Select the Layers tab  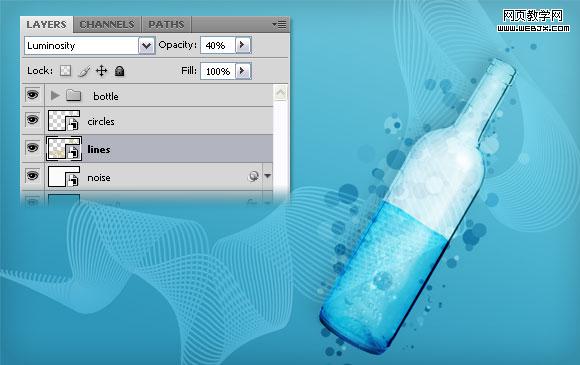47,25
